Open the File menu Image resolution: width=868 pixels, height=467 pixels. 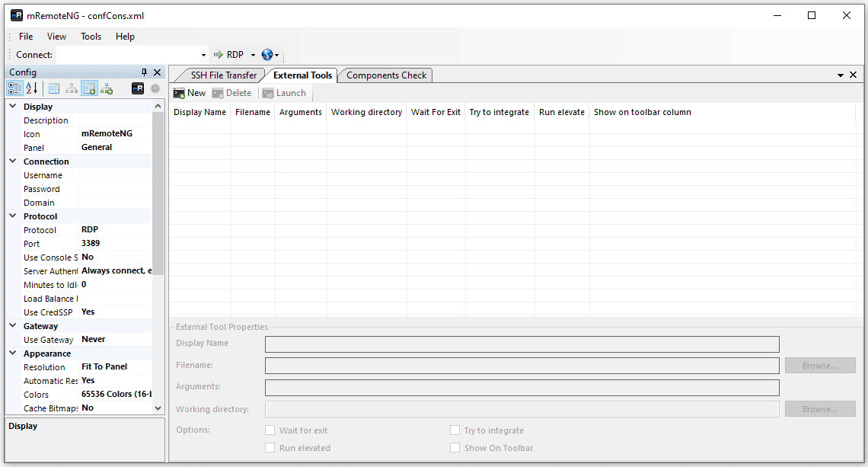click(26, 37)
